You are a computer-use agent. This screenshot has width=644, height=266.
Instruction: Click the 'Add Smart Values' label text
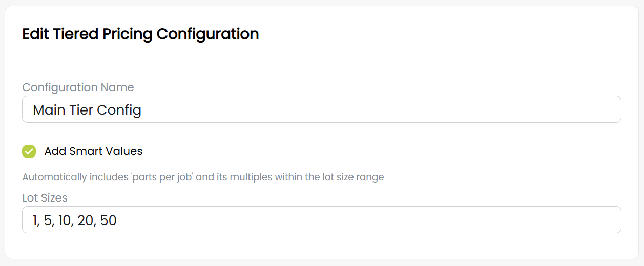(93, 151)
